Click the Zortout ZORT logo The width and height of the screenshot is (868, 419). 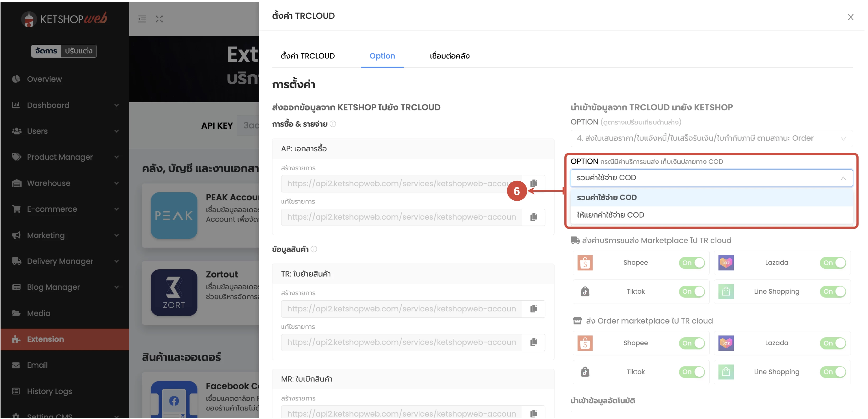tap(174, 293)
